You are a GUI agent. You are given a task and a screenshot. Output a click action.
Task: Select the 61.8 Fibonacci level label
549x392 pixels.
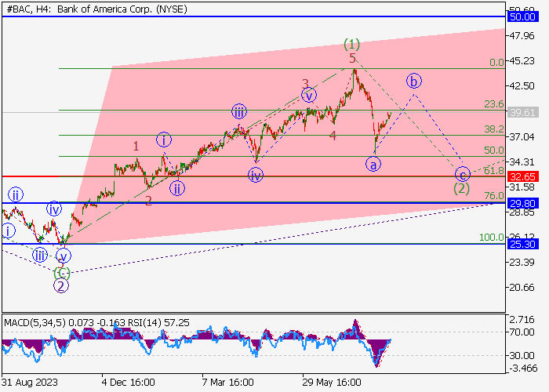(493, 170)
